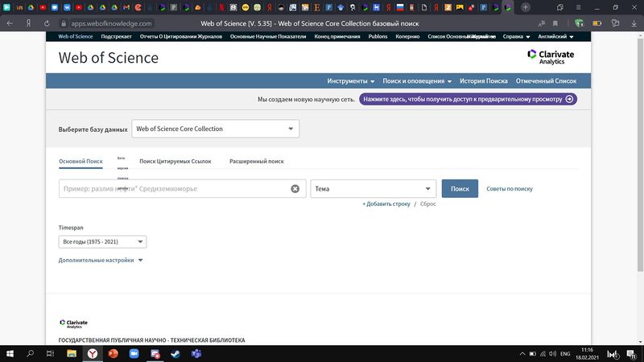This screenshot has width=644, height=362.
Task: Open the browser hamburger menu icon
Action: pyautogui.click(x=578, y=7)
